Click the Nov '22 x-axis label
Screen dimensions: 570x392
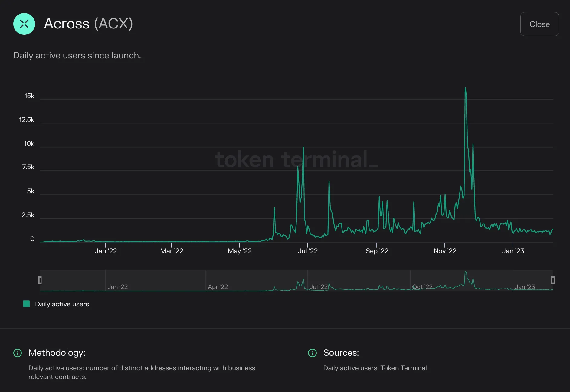[445, 251]
